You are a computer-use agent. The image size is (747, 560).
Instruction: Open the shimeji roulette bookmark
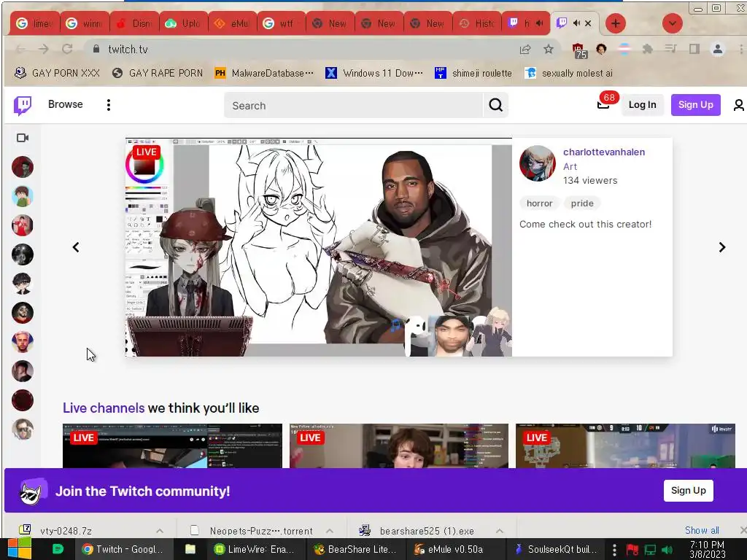point(473,73)
